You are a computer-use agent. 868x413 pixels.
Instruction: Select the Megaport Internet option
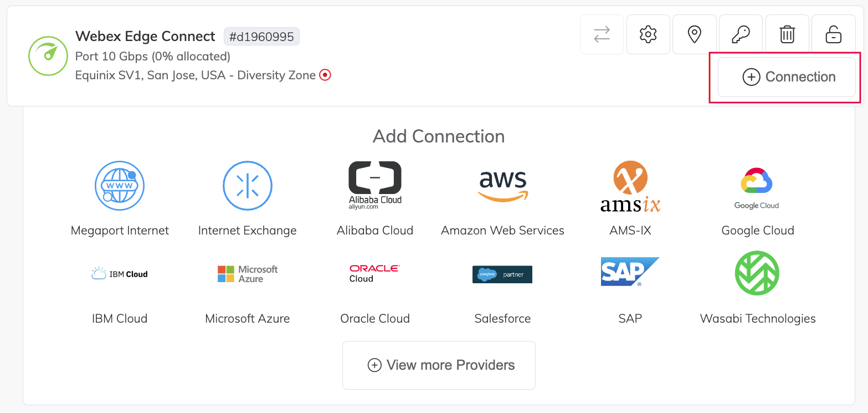pos(120,186)
